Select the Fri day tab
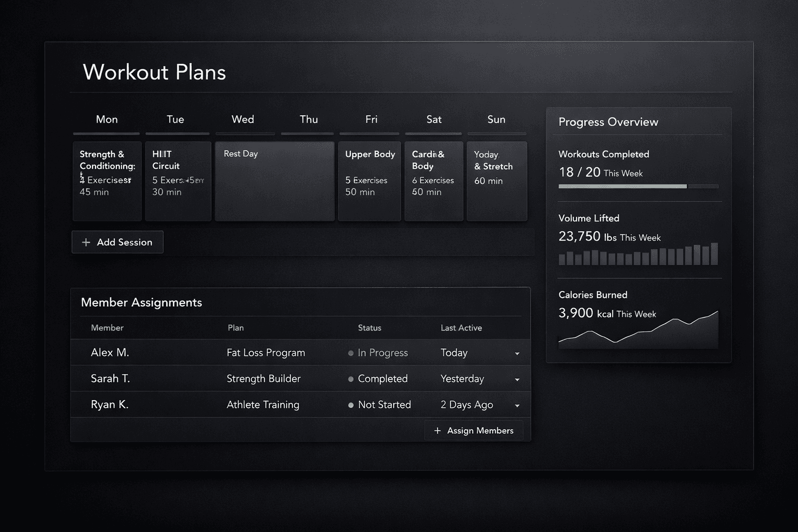Screen dimensions: 798x532 point(371,119)
